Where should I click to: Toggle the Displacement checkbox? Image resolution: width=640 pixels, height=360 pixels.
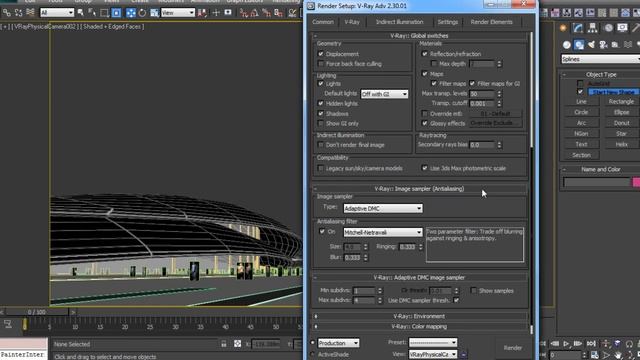pos(321,54)
